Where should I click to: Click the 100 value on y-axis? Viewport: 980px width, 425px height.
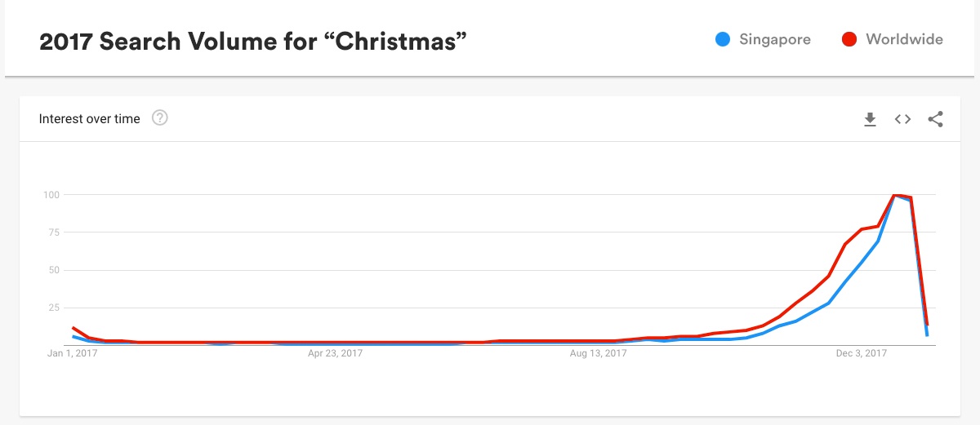point(51,195)
